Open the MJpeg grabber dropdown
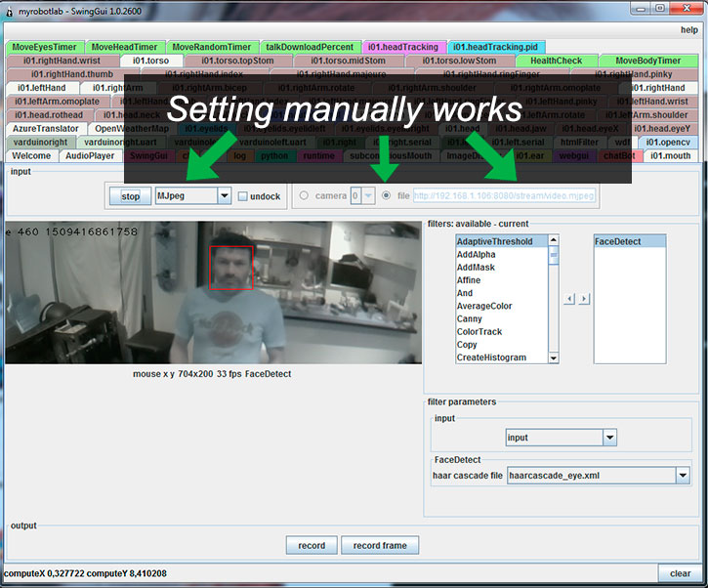The width and height of the screenshot is (708, 588). click(225, 196)
